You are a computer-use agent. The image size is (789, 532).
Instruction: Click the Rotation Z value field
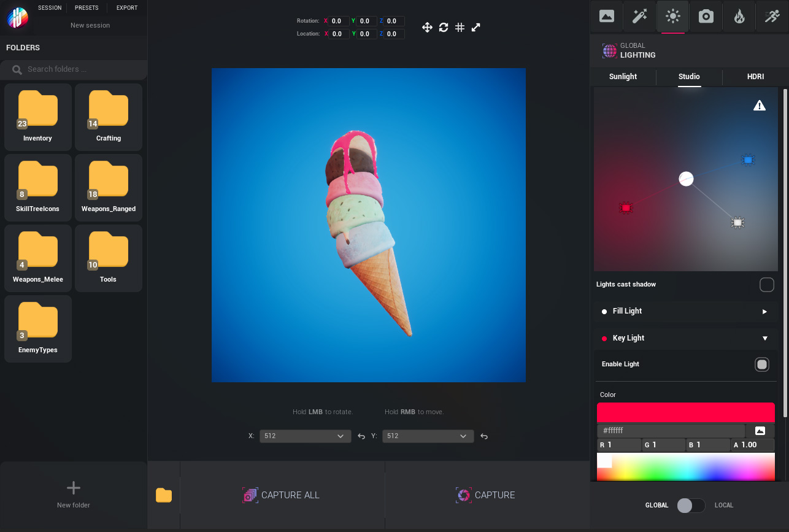tap(394, 21)
